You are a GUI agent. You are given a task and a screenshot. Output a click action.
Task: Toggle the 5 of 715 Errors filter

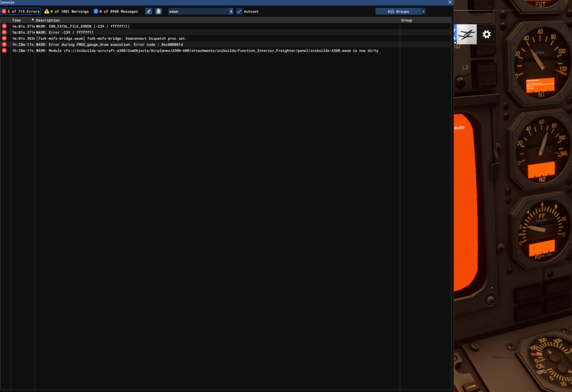tap(21, 11)
